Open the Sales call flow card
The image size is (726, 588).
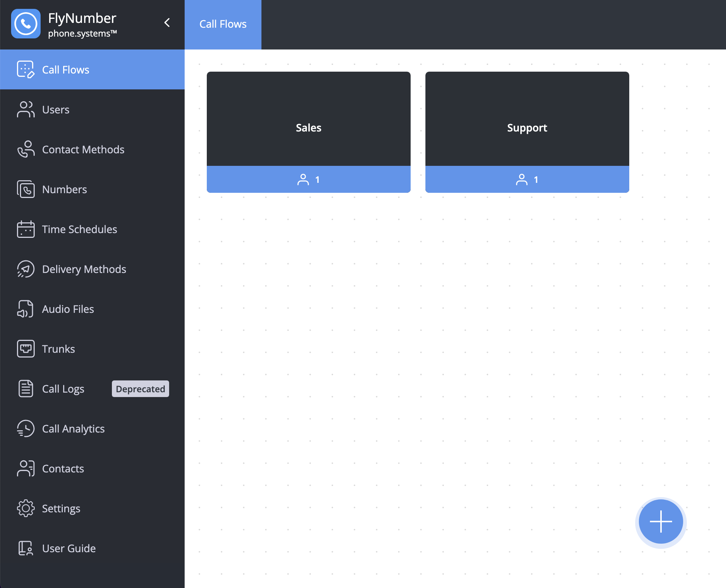[309, 132]
